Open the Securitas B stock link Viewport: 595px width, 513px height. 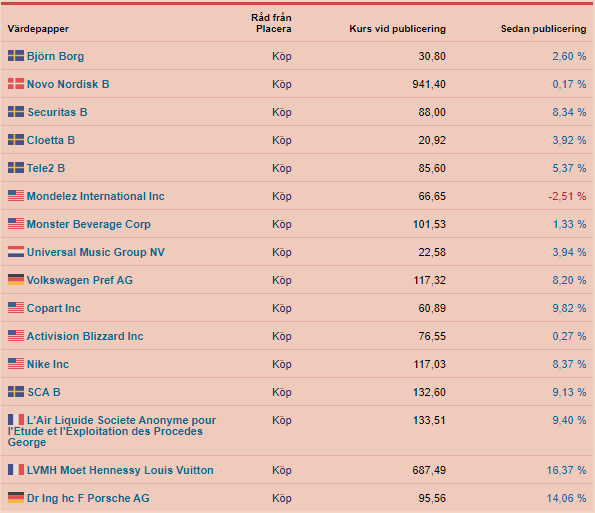click(57, 112)
